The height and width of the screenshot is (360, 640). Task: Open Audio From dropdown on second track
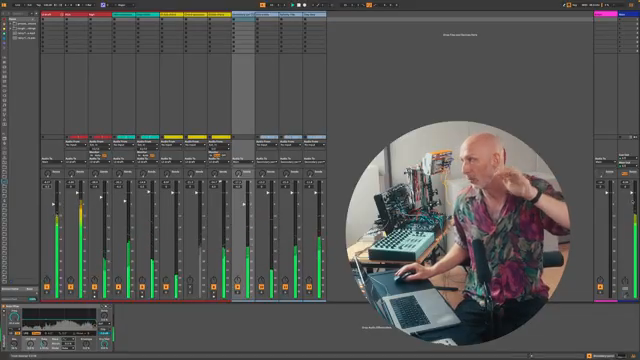tap(76, 145)
